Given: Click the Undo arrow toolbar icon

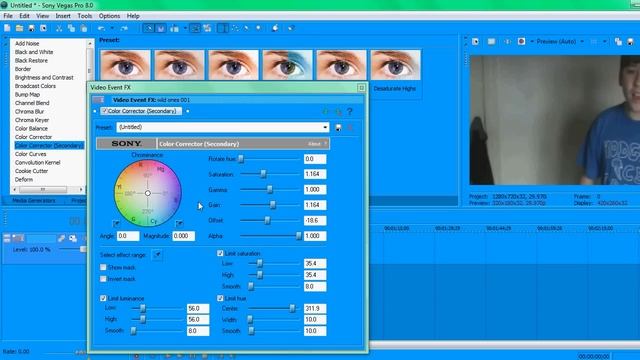Looking at the screenshot, I should point(101,28).
